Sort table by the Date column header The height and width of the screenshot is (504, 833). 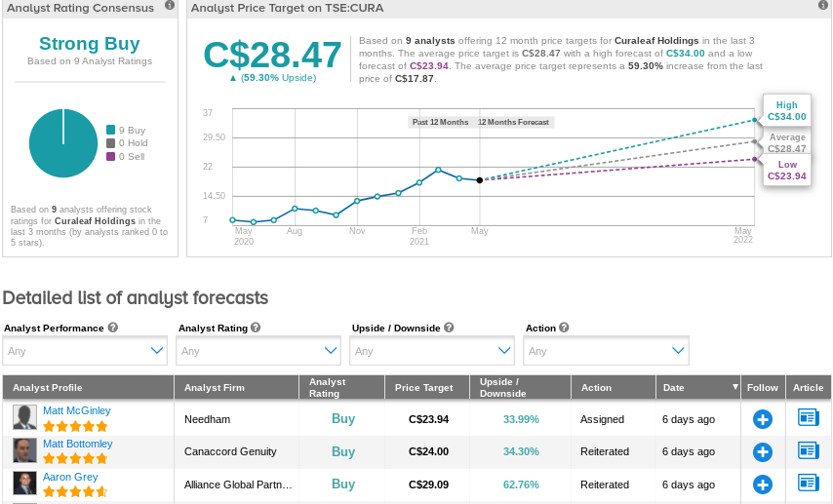pyautogui.click(x=698, y=387)
